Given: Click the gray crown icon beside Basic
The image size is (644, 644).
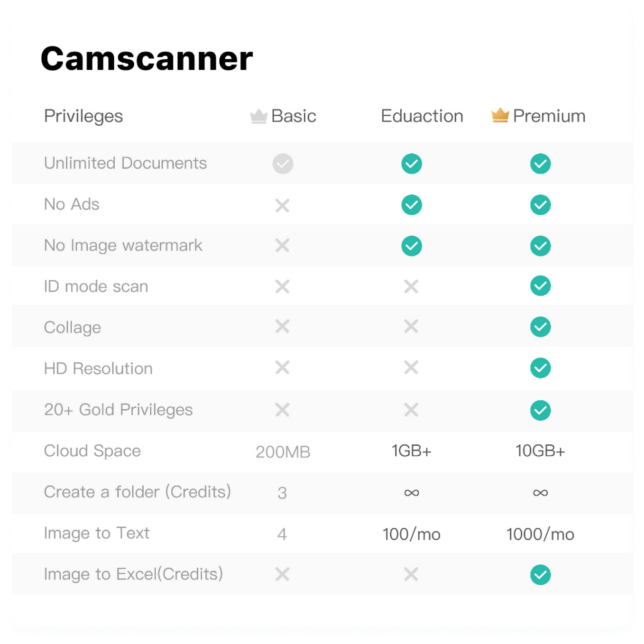Looking at the screenshot, I should tap(259, 116).
